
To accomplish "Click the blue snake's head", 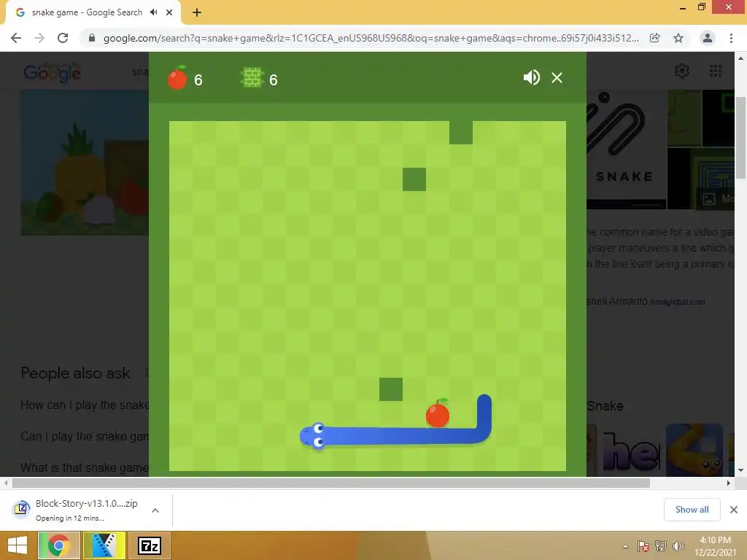I will [x=313, y=436].
